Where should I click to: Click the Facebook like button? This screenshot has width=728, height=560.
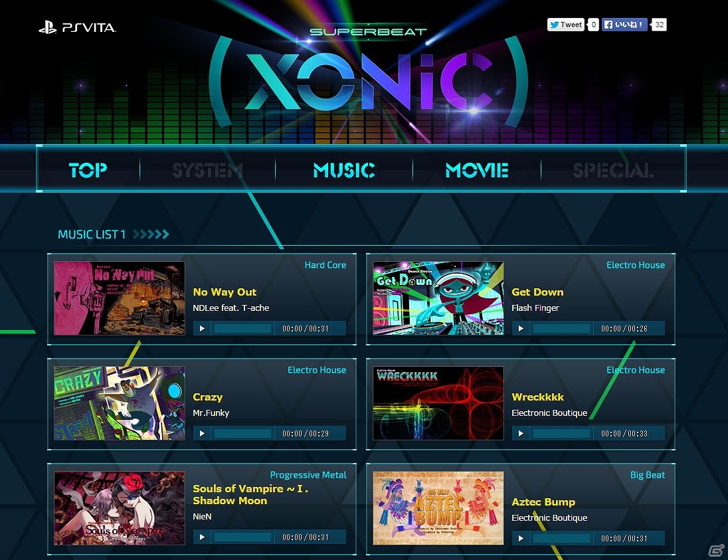624,25
